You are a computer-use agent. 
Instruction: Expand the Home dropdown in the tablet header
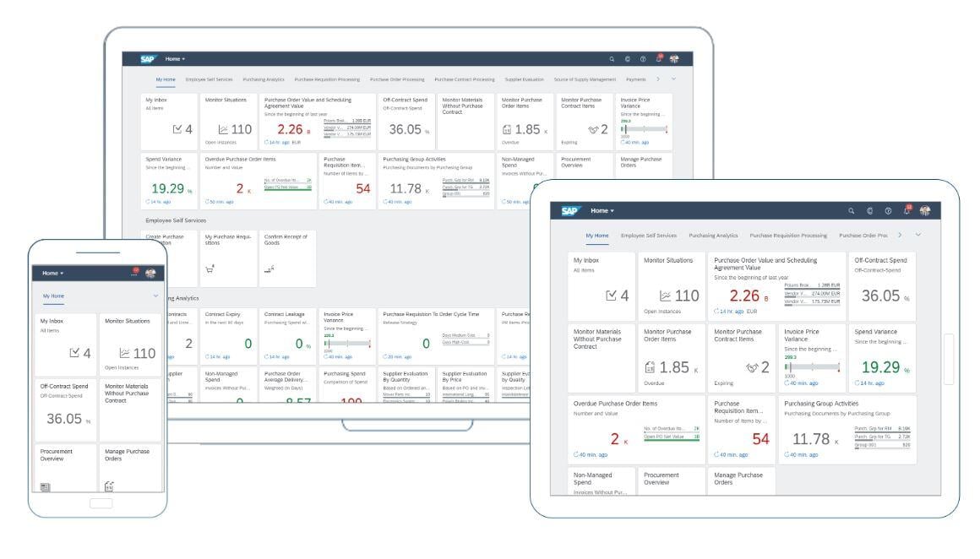602,210
